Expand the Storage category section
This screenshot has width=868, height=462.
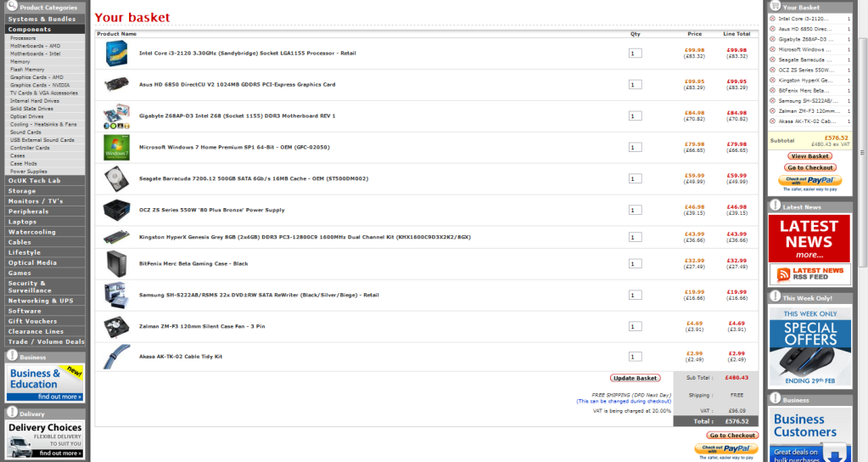23,191
